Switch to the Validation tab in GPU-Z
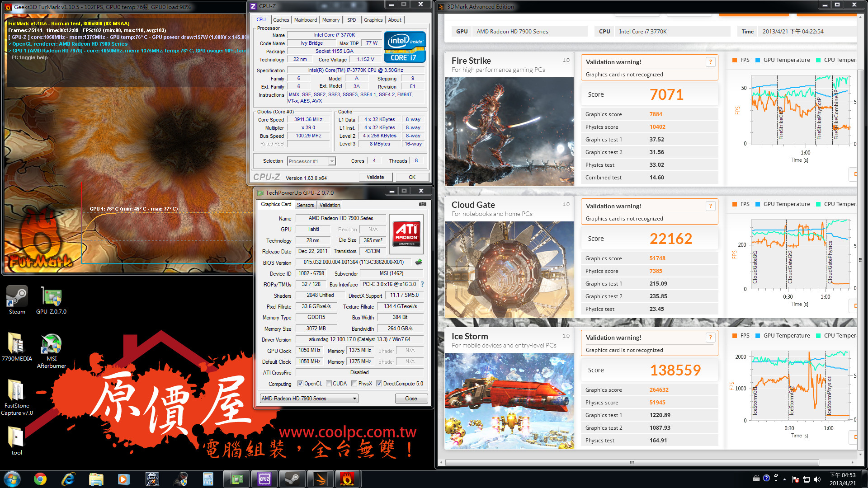 click(330, 205)
